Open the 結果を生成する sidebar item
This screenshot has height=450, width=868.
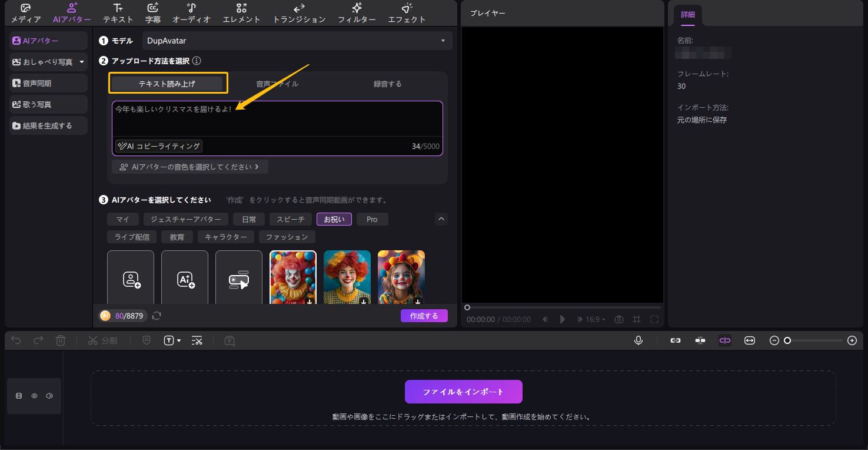tap(48, 125)
